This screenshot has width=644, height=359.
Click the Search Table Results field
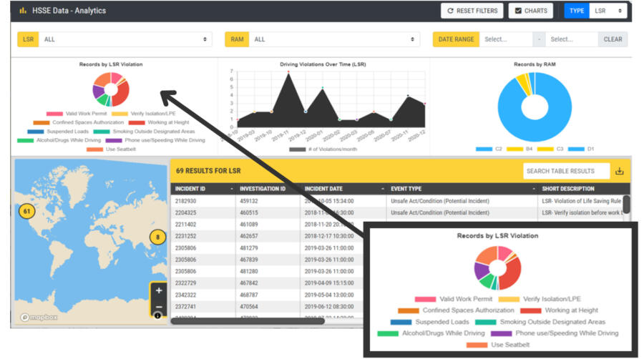[x=565, y=172]
